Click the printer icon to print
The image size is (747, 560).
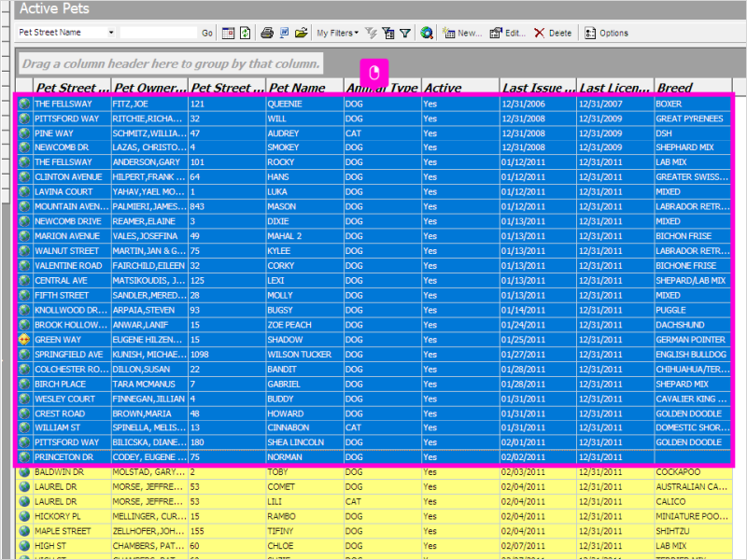click(x=267, y=33)
